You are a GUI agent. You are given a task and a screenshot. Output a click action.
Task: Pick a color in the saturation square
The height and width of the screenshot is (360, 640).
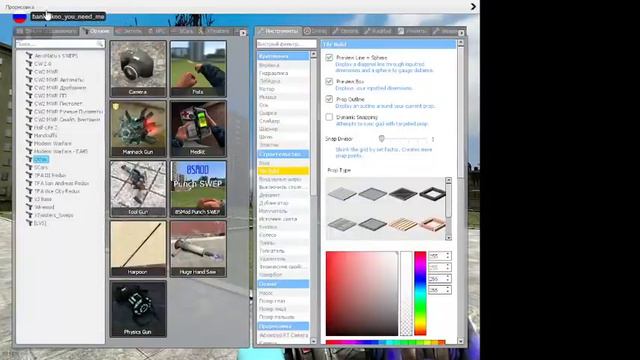click(362, 293)
